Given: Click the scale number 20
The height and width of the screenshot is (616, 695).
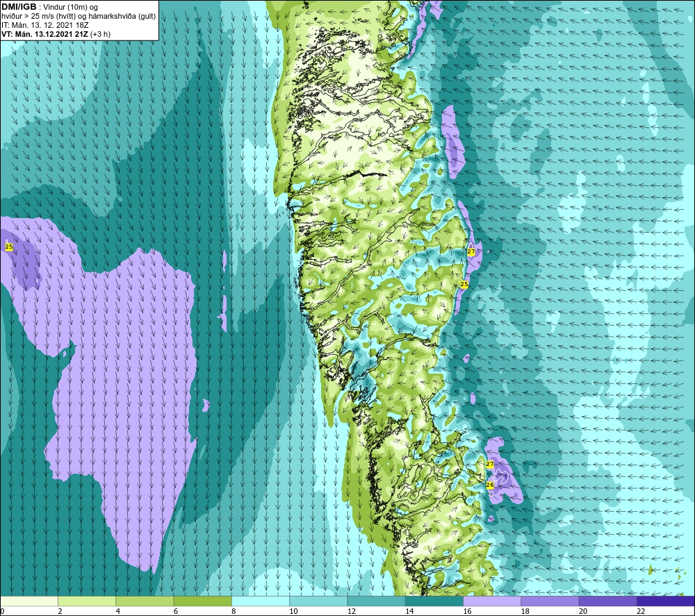Looking at the screenshot, I should pos(583,612).
